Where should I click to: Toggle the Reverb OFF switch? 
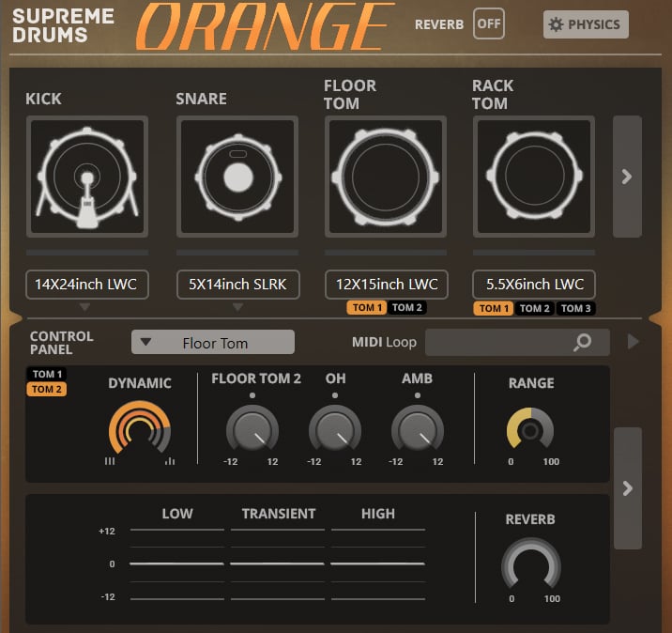[x=488, y=23]
